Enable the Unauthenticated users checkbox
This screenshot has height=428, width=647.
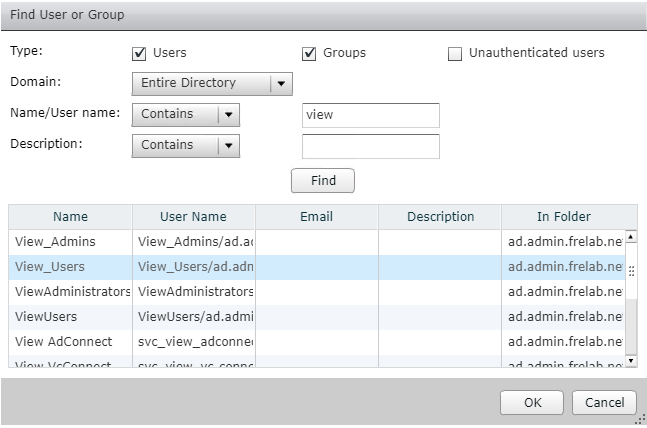pos(456,53)
